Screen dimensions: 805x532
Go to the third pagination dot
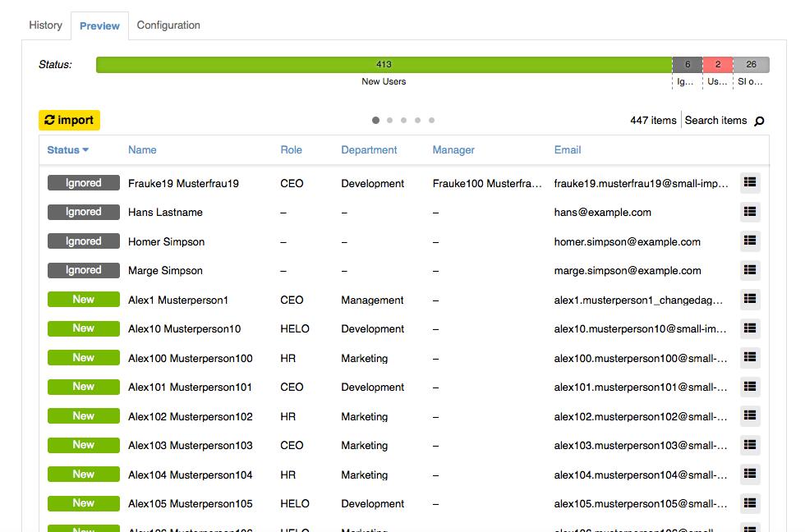pyautogui.click(x=403, y=121)
